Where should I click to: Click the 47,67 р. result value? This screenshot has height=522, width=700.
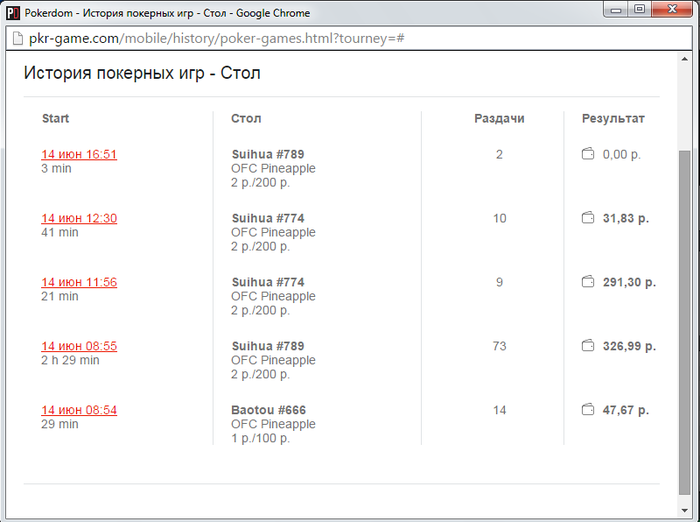[x=625, y=410]
